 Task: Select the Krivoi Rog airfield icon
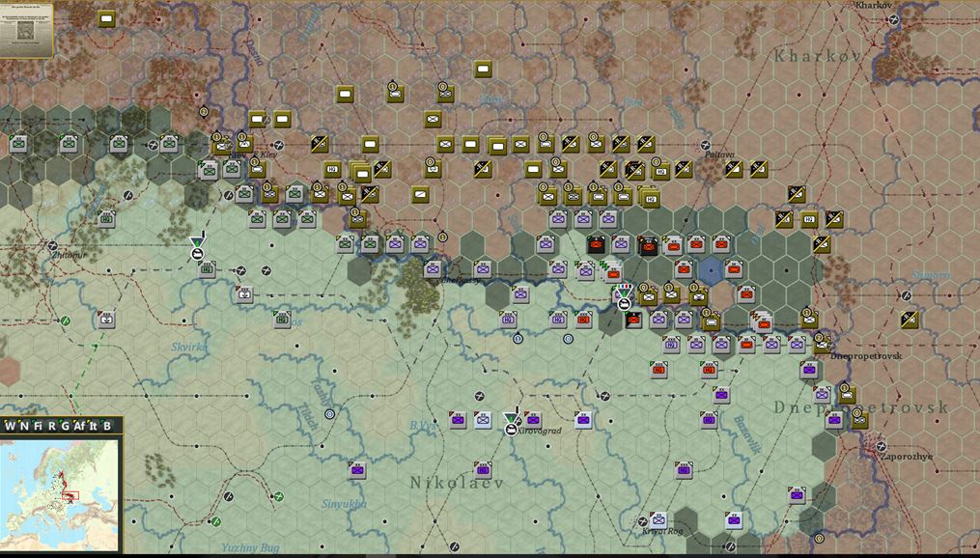point(642,521)
